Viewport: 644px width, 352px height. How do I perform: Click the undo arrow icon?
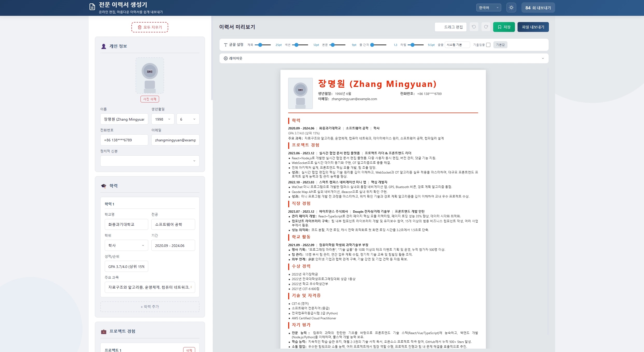pyautogui.click(x=474, y=27)
